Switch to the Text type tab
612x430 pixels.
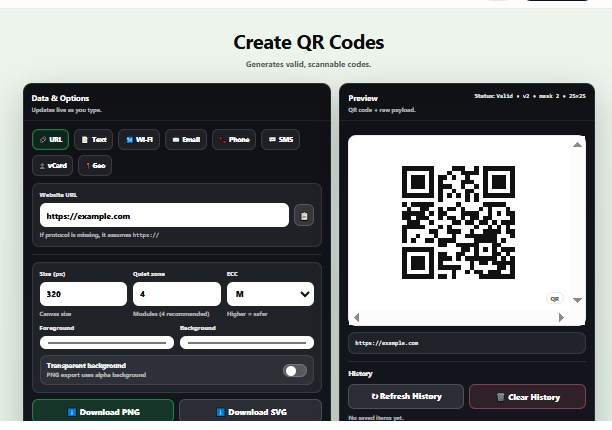pyautogui.click(x=94, y=140)
